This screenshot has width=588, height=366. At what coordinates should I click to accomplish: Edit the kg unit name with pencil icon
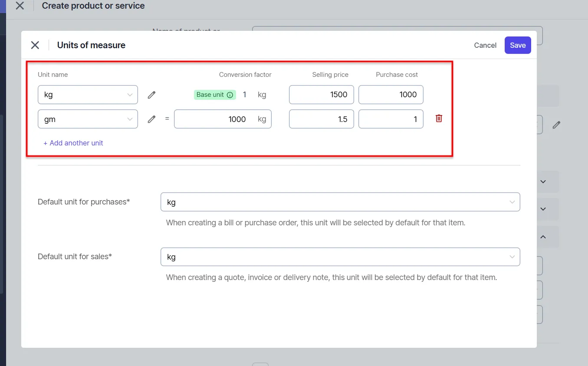(x=151, y=95)
